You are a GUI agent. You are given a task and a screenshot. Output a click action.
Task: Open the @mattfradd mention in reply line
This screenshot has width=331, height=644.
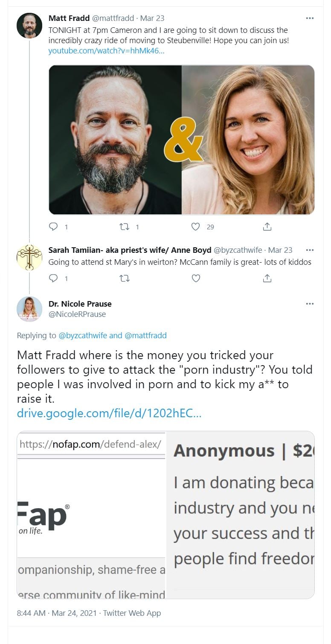point(145,336)
